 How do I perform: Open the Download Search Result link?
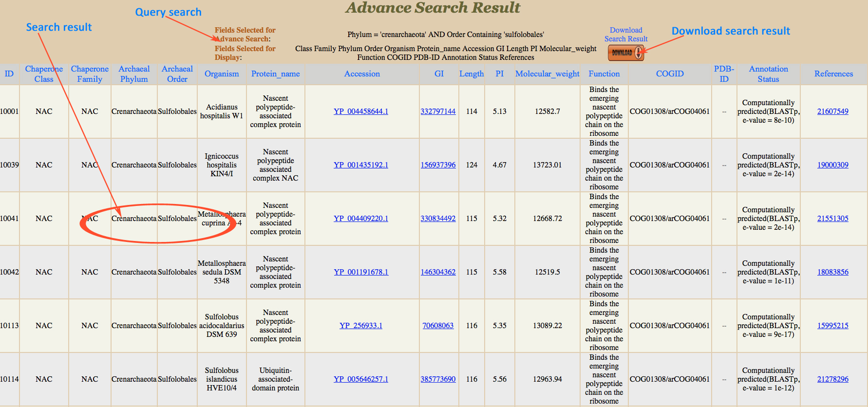pos(626,35)
